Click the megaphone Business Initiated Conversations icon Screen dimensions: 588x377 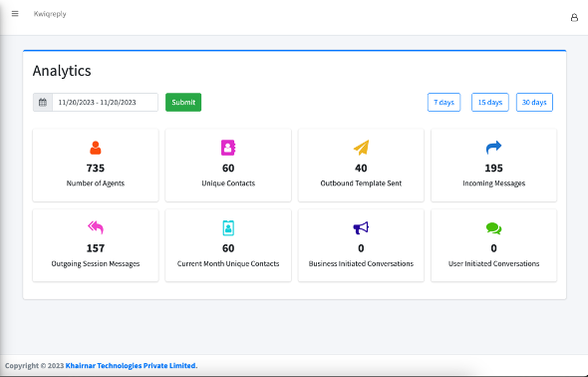[361, 227]
